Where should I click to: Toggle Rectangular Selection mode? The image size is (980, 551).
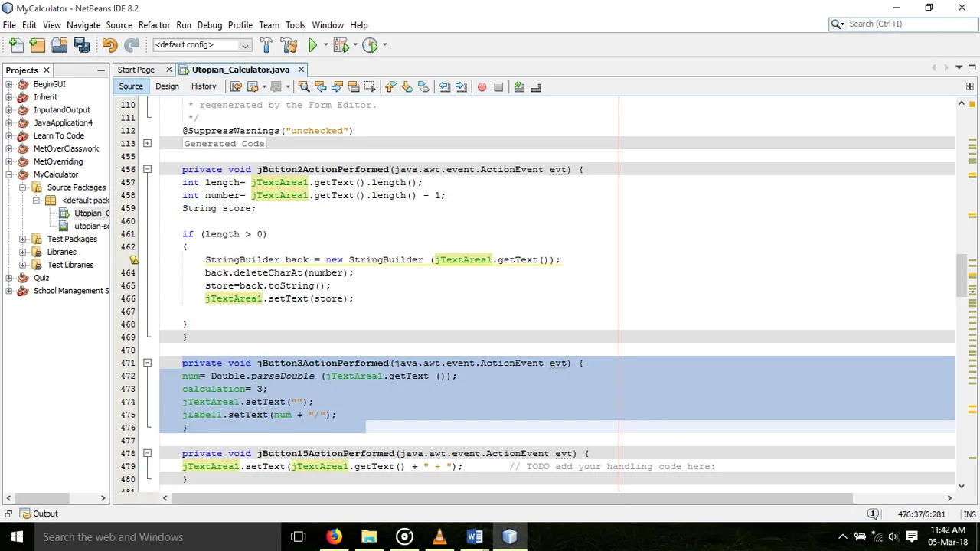[370, 86]
